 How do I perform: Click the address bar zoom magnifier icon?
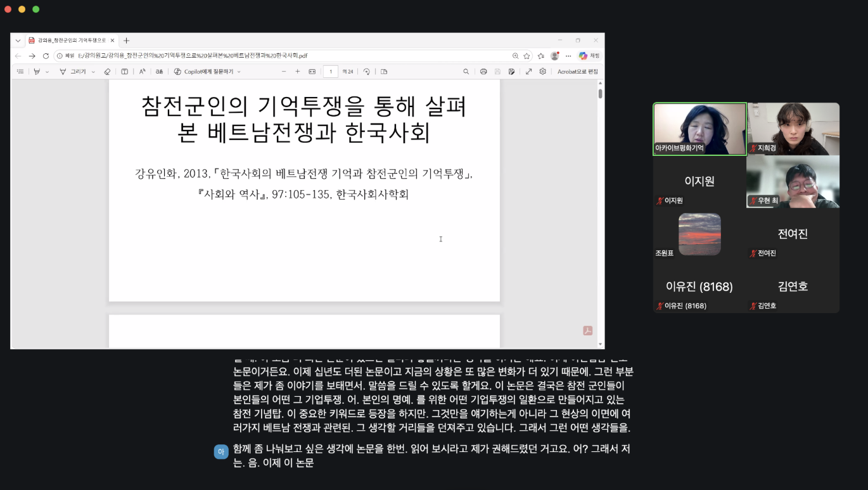[x=515, y=56]
